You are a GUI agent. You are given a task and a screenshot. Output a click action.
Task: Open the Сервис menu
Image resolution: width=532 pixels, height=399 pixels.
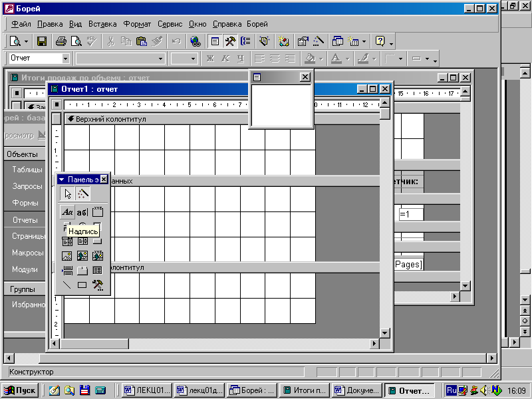coord(170,24)
